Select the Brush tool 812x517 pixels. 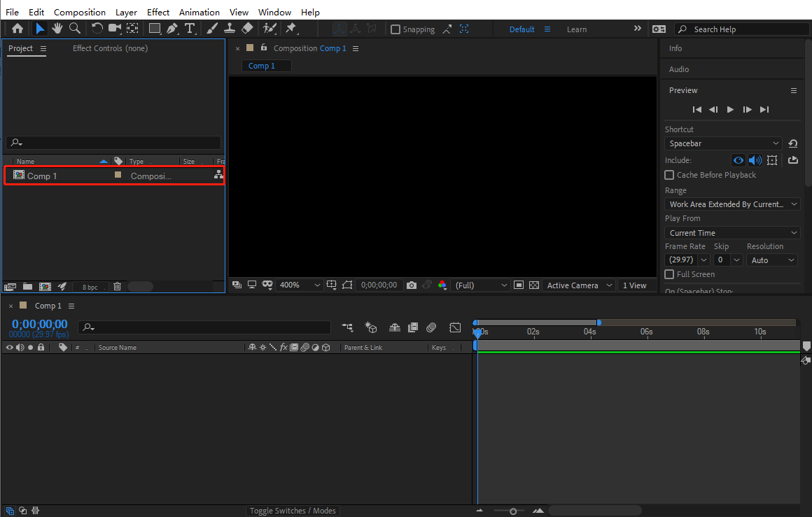pos(212,29)
